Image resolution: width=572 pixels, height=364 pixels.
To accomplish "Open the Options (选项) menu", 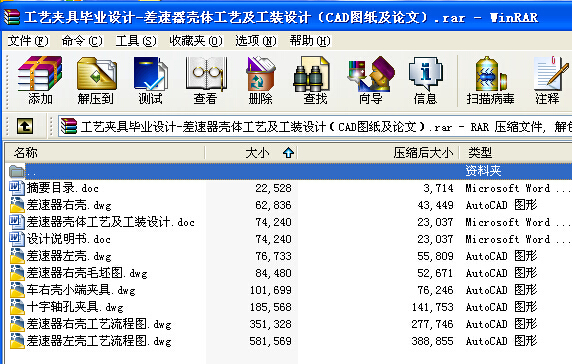I will (256, 41).
